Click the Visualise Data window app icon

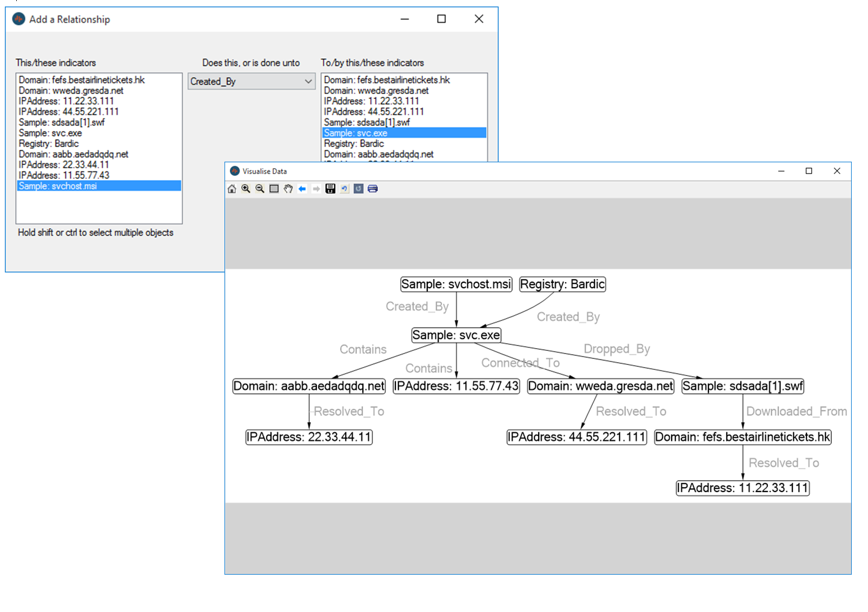(235, 171)
